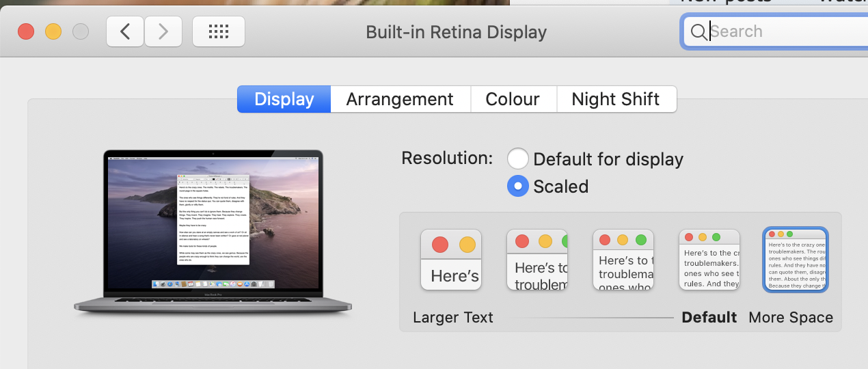Click the Larger Text label

pos(453,318)
